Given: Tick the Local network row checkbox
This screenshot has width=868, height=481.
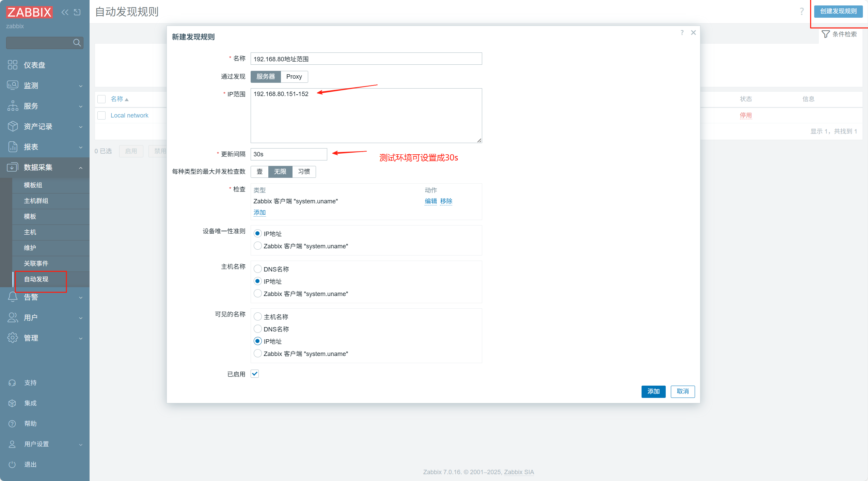Looking at the screenshot, I should [101, 115].
